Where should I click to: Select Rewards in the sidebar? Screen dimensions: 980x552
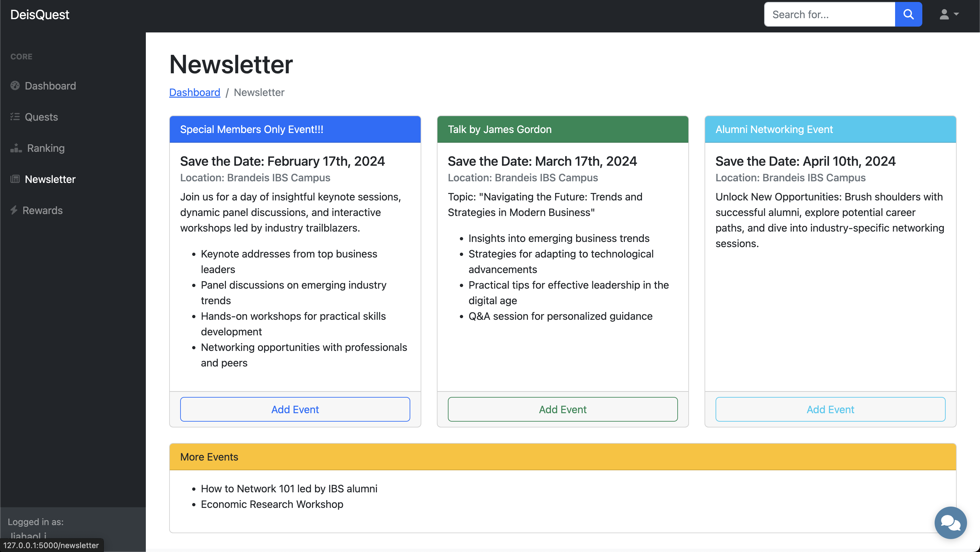42,210
